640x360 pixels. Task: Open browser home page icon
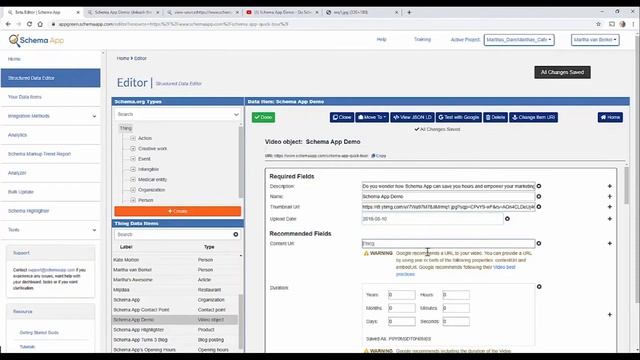[40, 24]
